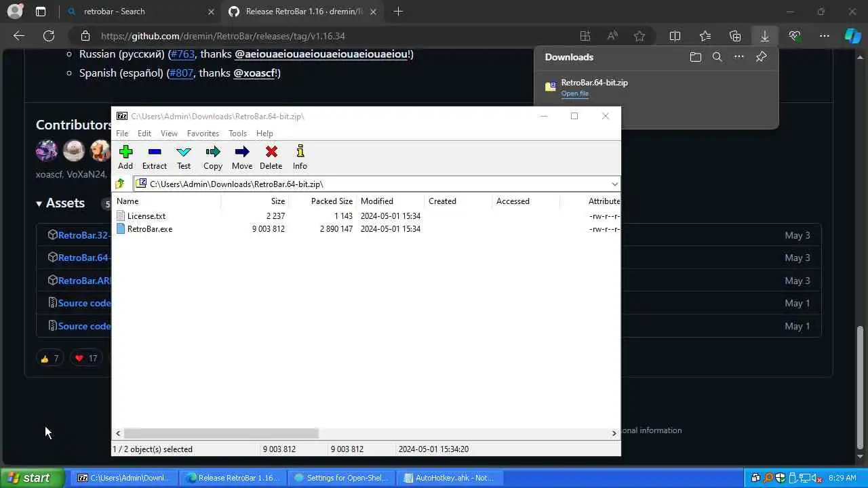Open 7-Zip Help menu
The width and height of the screenshot is (868, 488).
pos(264,134)
